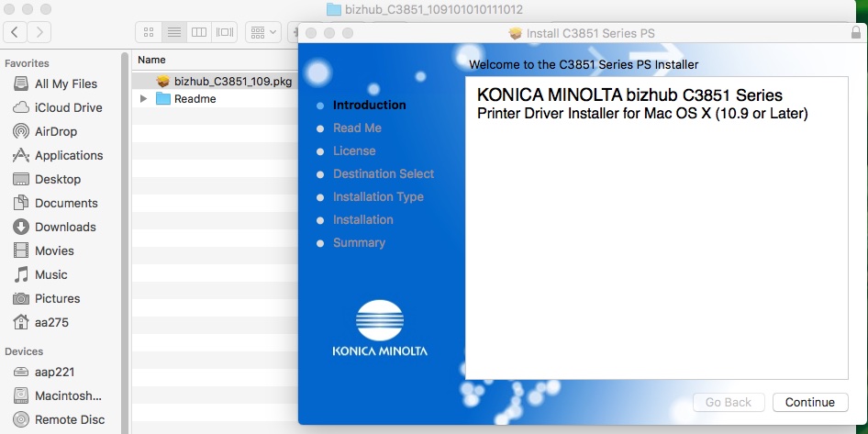Switch Finder to icon view

point(149,32)
